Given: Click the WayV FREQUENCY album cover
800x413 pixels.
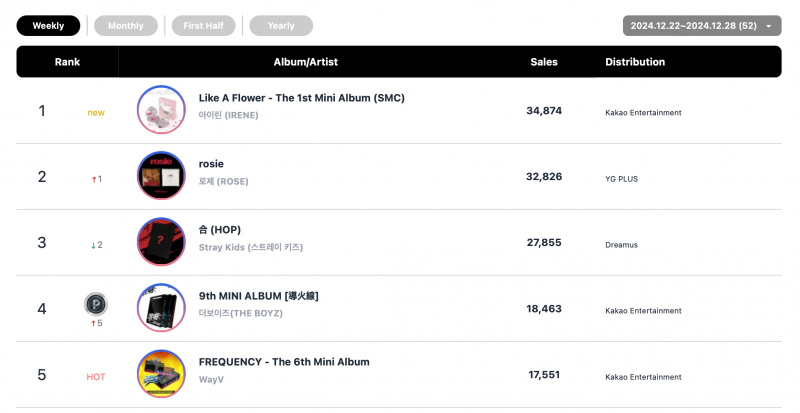Looking at the screenshot, I should click(x=161, y=374).
